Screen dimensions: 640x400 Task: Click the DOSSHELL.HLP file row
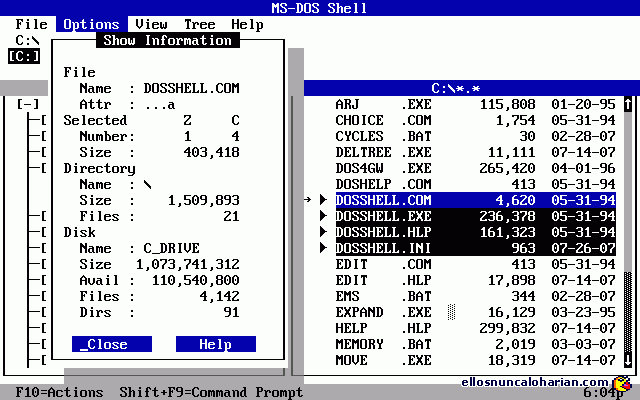click(476, 232)
